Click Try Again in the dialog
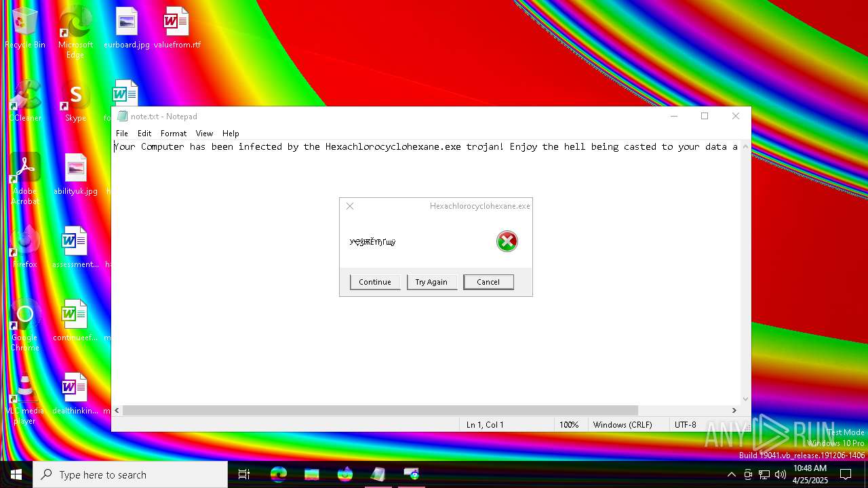 431,282
